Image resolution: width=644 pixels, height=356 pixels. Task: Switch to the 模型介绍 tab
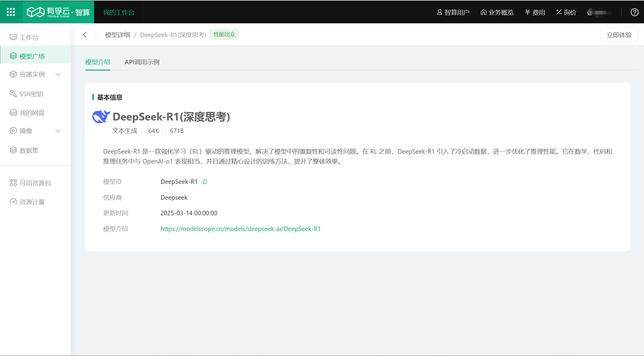pos(98,62)
